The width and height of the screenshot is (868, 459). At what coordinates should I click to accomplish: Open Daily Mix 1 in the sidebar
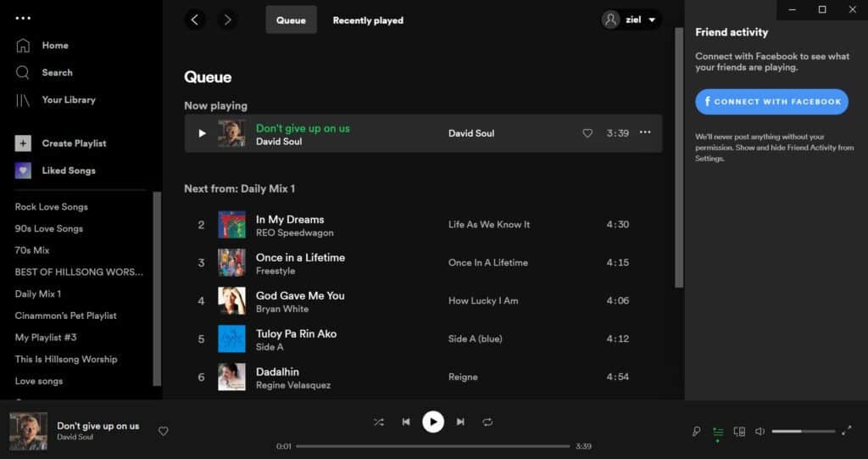point(37,294)
